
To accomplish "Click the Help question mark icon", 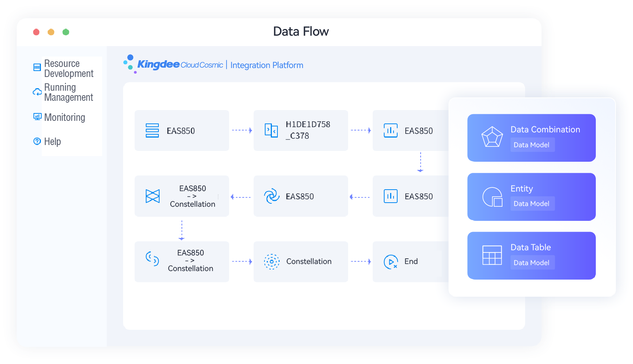I will (37, 141).
